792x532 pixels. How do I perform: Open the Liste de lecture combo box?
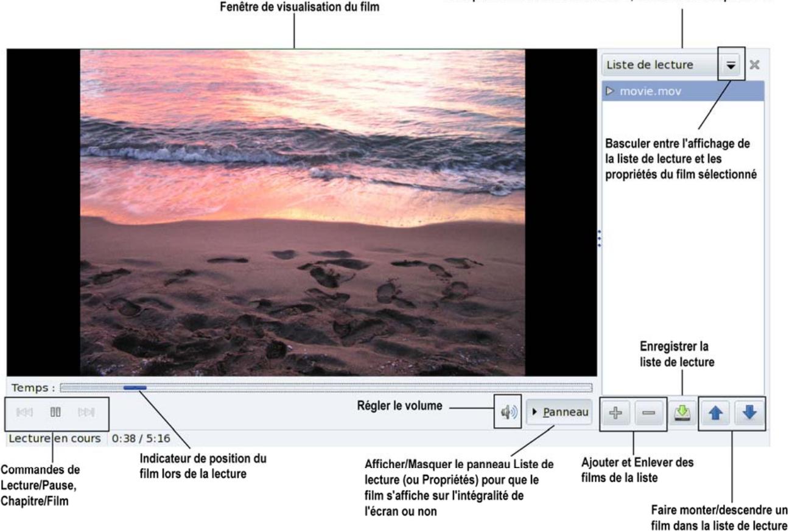click(672, 65)
